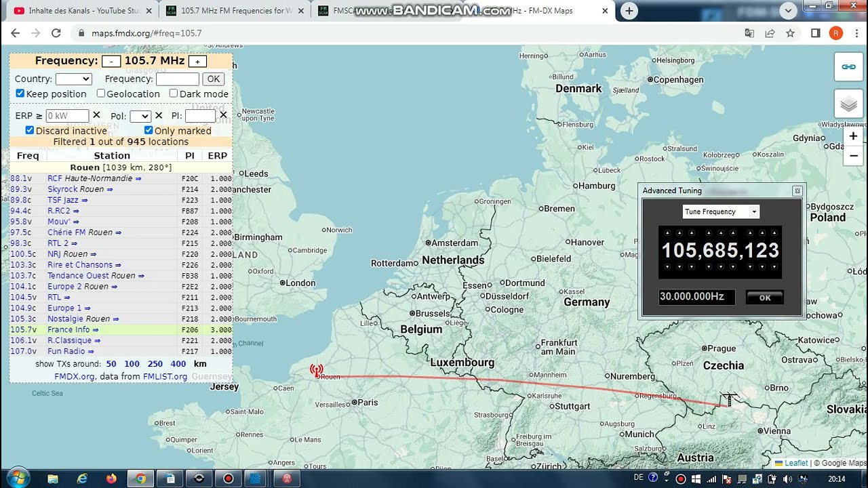Click OK next to Frequency field
The width and height of the screenshot is (868, 488).
tap(214, 79)
